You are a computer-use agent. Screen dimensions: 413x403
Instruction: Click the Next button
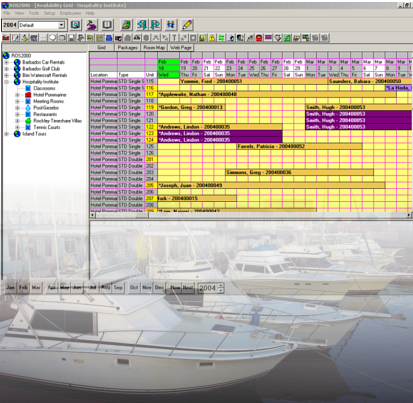[x=188, y=287]
